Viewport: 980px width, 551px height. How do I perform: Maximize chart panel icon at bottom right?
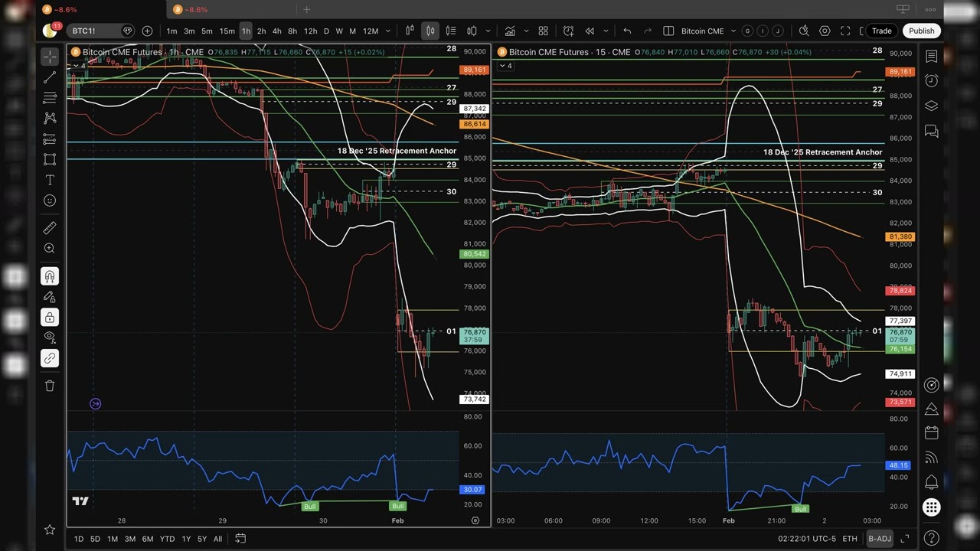pyautogui.click(x=905, y=539)
